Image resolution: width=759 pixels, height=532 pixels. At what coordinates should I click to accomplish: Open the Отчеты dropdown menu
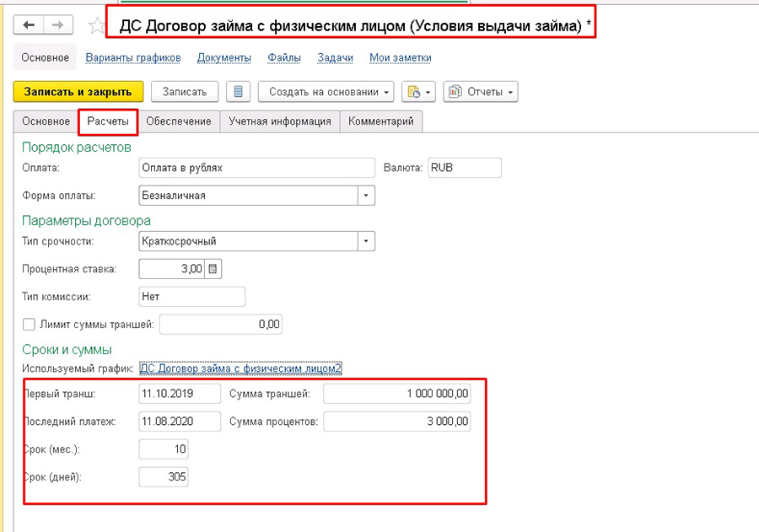coord(481,91)
